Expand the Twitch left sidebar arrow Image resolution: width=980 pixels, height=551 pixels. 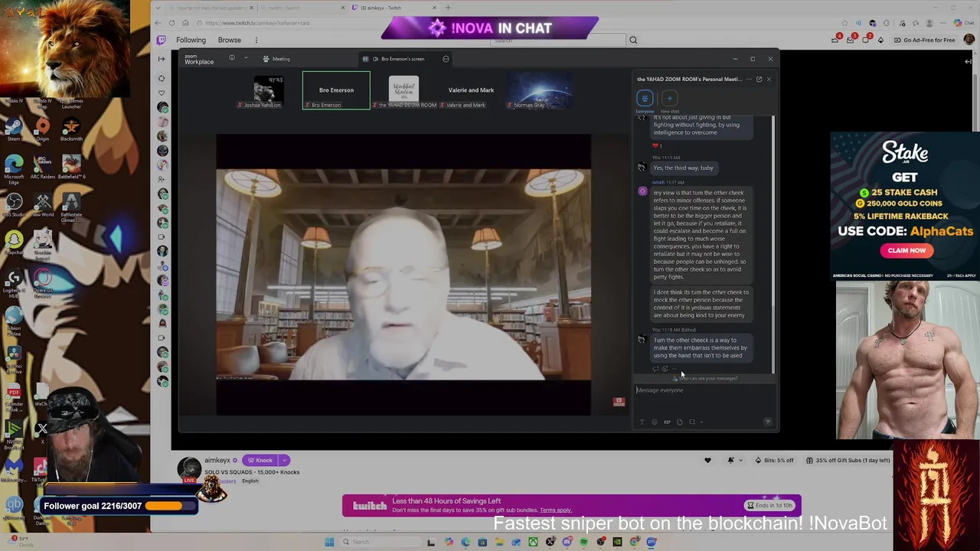click(x=161, y=59)
